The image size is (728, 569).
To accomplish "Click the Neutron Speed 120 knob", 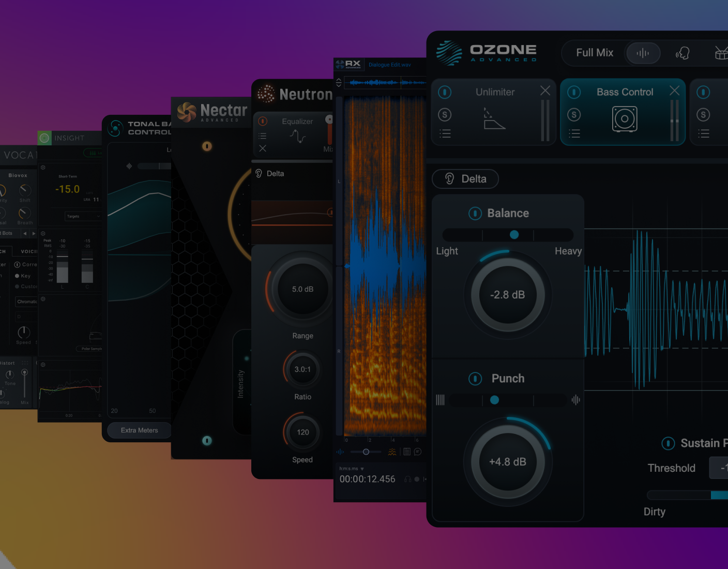I will click(303, 432).
